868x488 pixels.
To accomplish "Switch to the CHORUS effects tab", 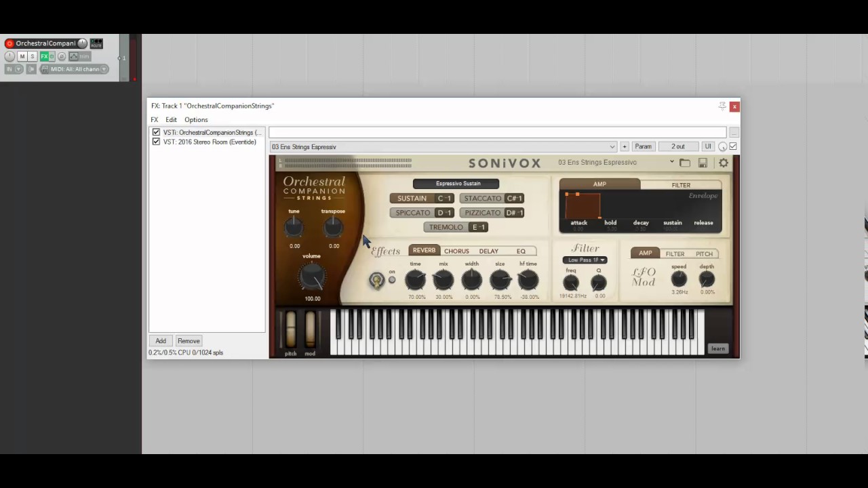I will [x=456, y=251].
